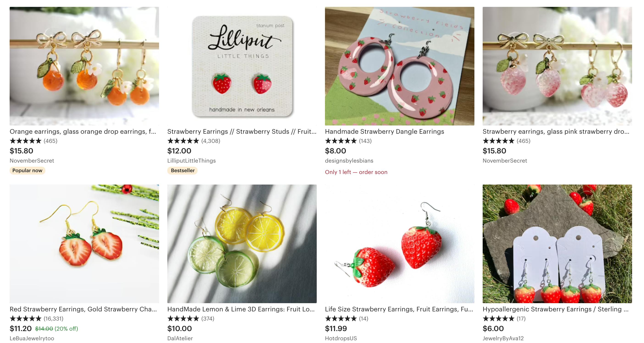The height and width of the screenshot is (343, 644).
Task: Click the pink strawberry hoop earrings image
Action: click(x=399, y=66)
